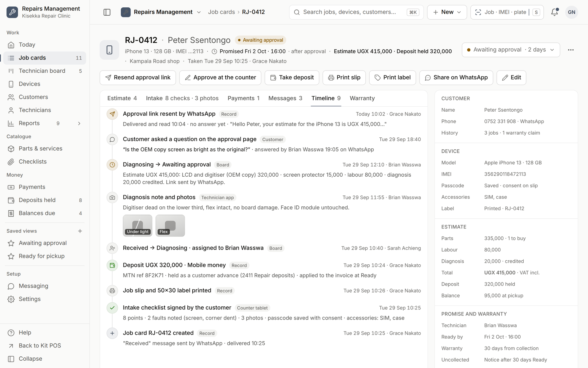Open the three-dot more options menu
Viewport: 588px width, 368px height.
point(571,50)
